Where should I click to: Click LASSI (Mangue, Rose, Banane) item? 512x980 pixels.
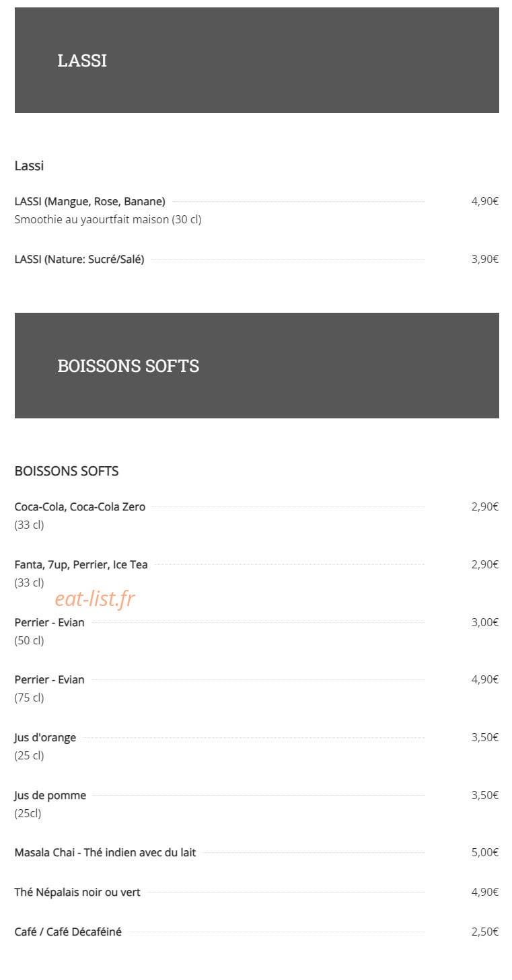90,201
